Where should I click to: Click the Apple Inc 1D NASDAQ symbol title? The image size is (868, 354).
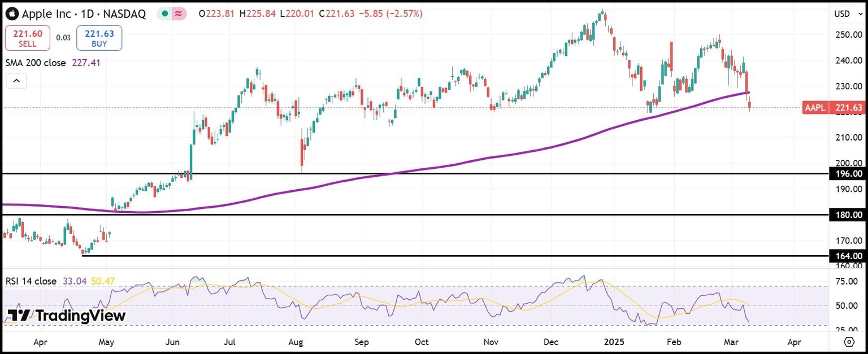pyautogui.click(x=84, y=14)
